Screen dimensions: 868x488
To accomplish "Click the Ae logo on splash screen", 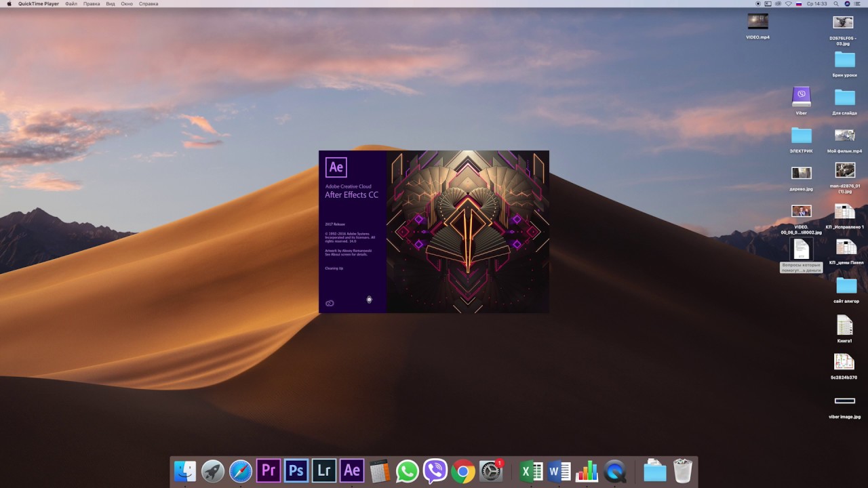I will point(336,167).
